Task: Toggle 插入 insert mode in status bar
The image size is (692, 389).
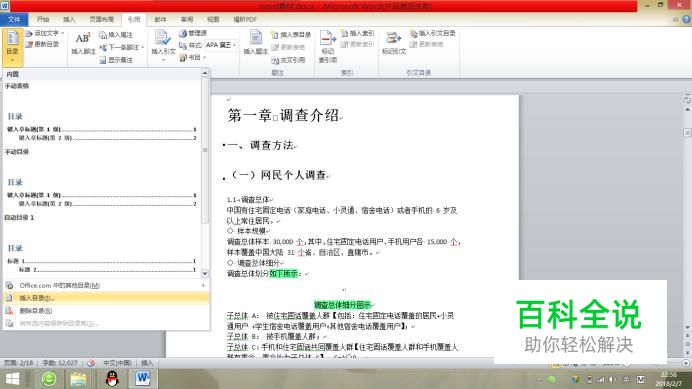Action: pyautogui.click(x=147, y=363)
